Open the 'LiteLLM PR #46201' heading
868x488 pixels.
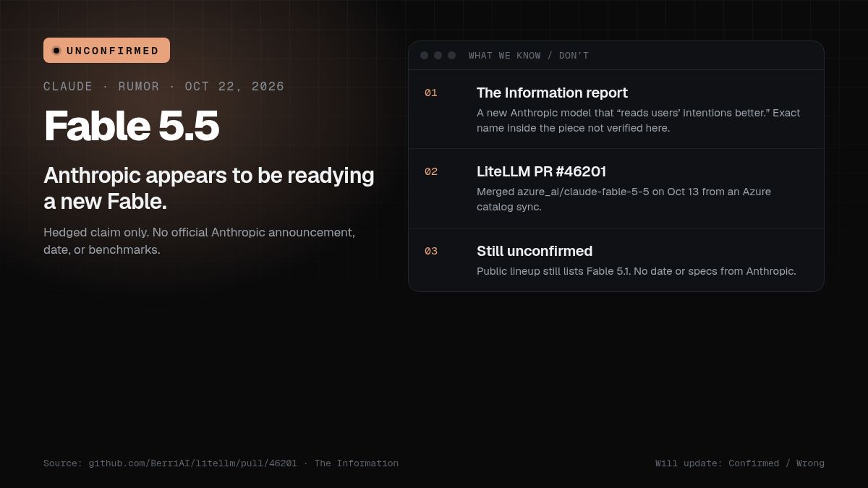541,171
